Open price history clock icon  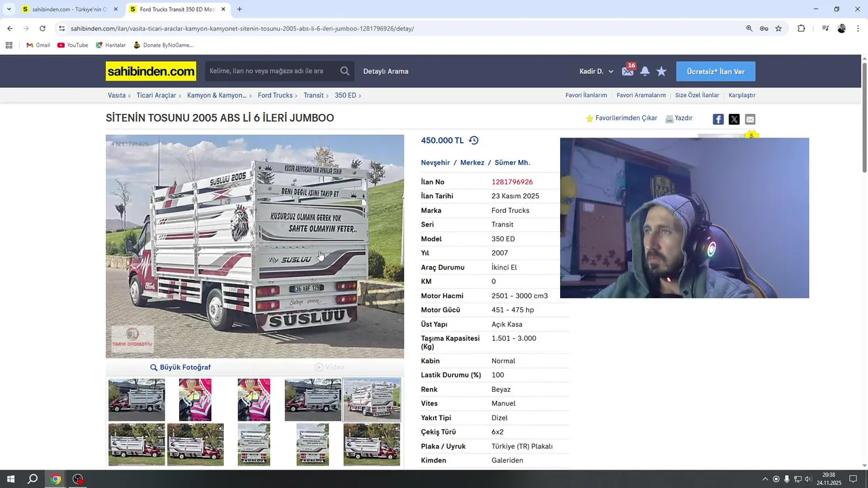tap(473, 140)
